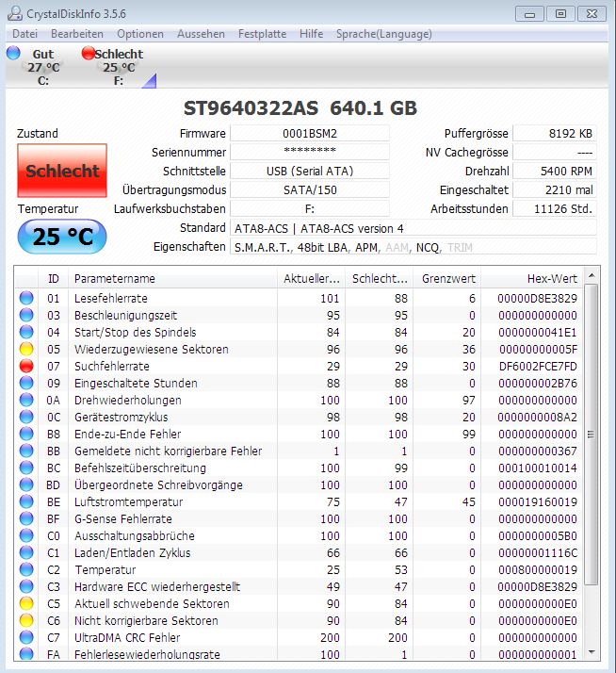Image resolution: width=616 pixels, height=673 pixels.
Task: Sort by Parametername column header
Action: (x=172, y=279)
